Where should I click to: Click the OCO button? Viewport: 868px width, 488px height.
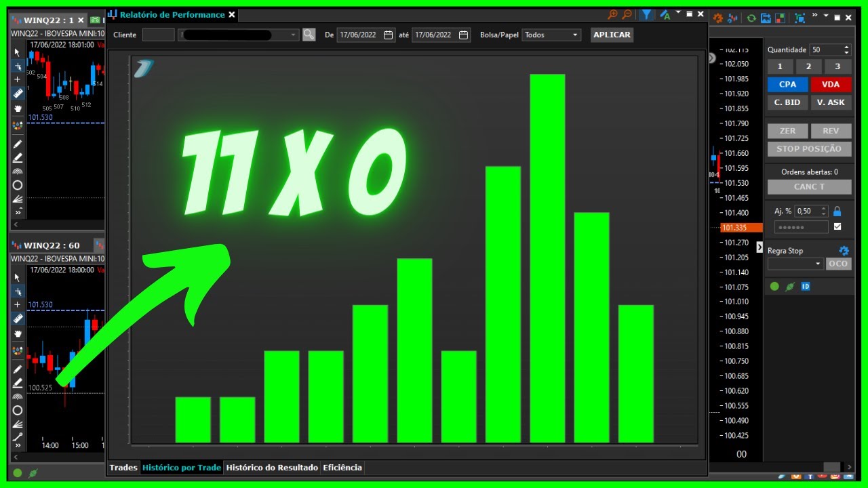pyautogui.click(x=838, y=264)
